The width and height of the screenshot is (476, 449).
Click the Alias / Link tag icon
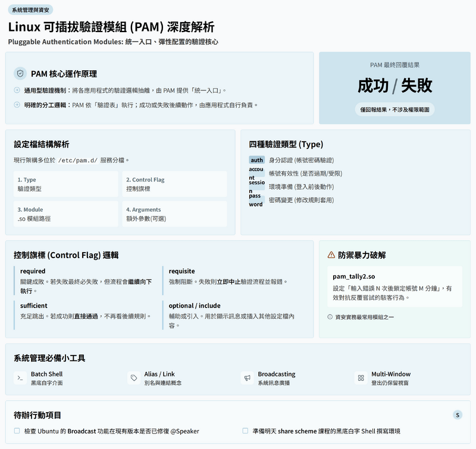click(133, 378)
